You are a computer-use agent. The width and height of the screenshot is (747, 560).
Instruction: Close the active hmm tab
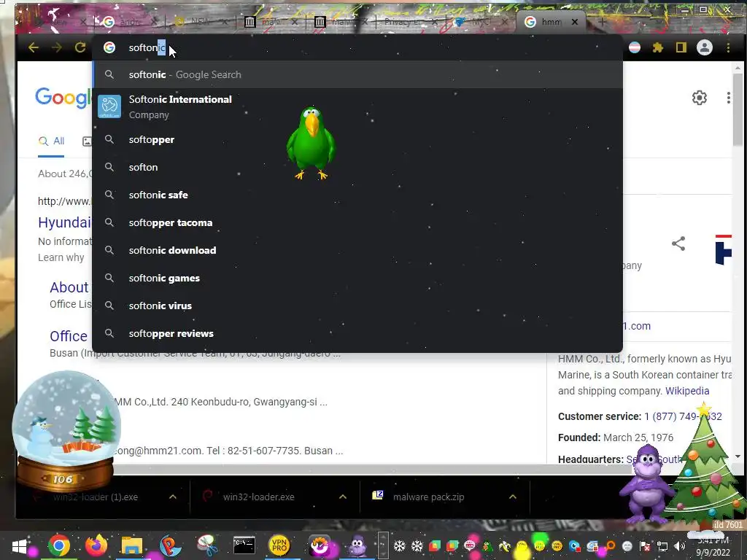pyautogui.click(x=575, y=22)
